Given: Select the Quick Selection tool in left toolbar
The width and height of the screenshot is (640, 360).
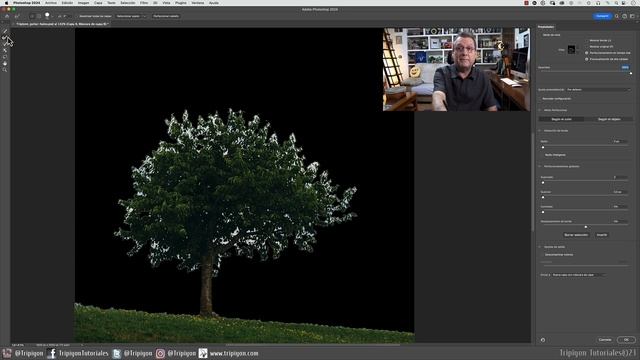Looking at the screenshot, I should click(5, 31).
